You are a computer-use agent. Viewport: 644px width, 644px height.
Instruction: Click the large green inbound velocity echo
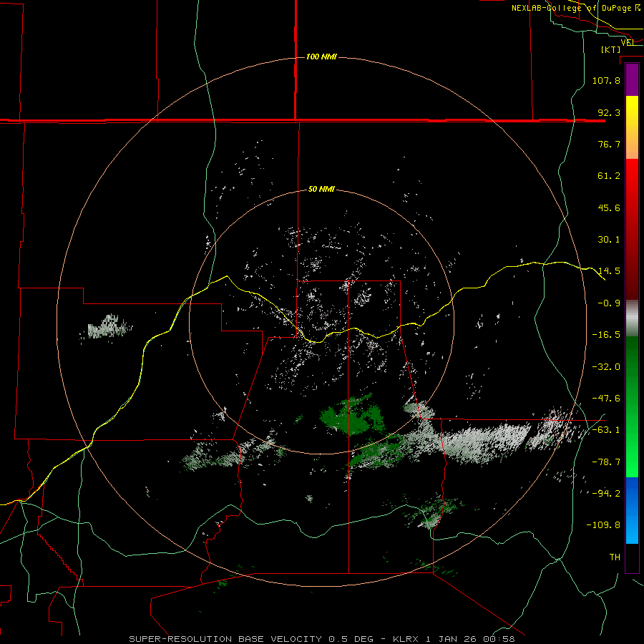(351, 416)
